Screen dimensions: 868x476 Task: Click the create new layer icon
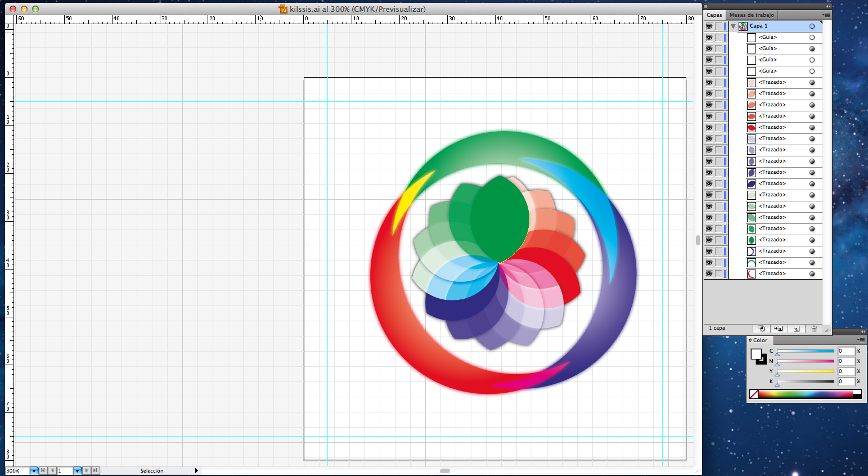[796, 329]
